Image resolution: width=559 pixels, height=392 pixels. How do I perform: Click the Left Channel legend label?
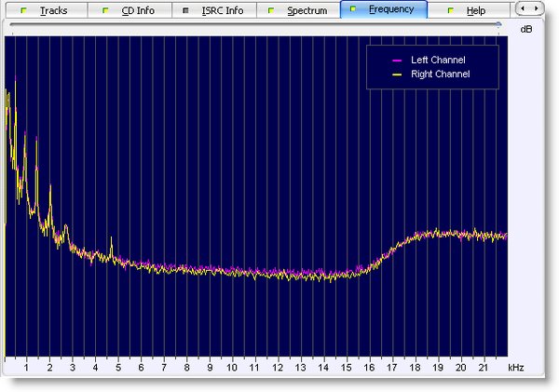coord(438,60)
